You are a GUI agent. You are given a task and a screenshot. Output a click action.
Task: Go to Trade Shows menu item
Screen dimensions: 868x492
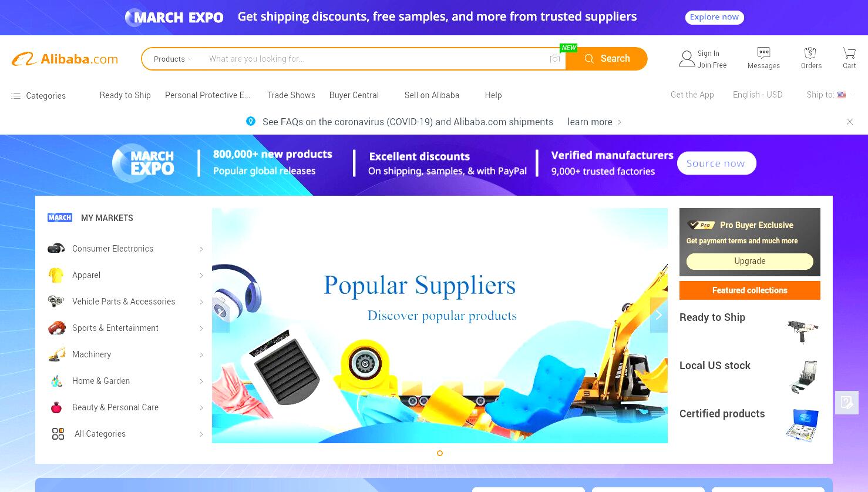(291, 95)
